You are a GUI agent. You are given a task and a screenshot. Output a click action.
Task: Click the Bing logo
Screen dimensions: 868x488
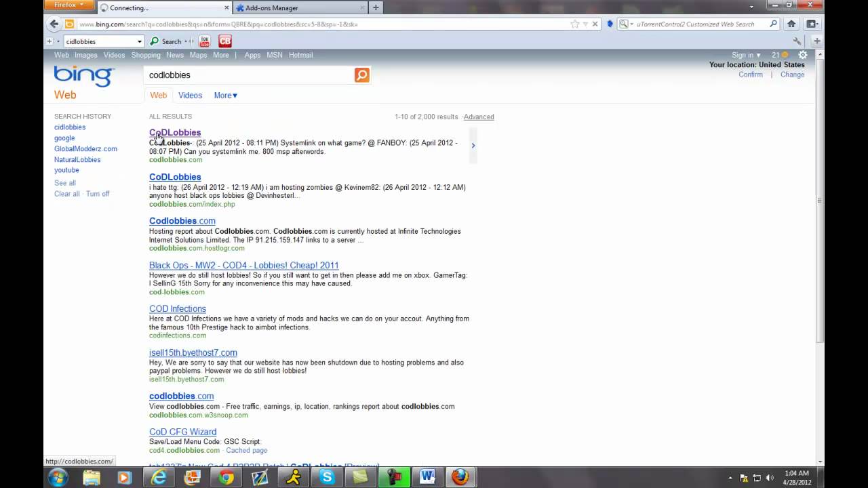pos(83,76)
